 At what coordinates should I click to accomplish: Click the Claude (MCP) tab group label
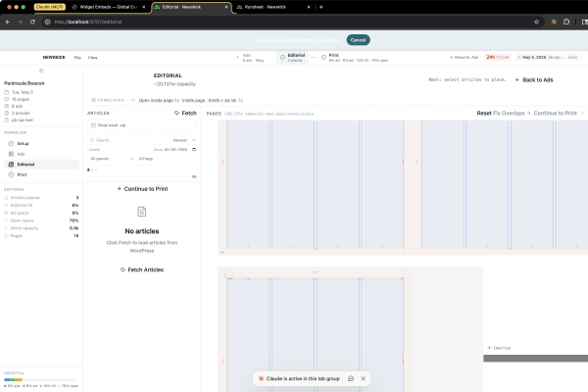[x=50, y=7]
